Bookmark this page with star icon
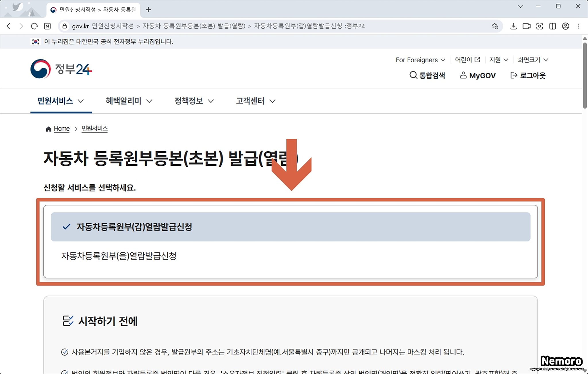588x374 pixels. (495, 26)
